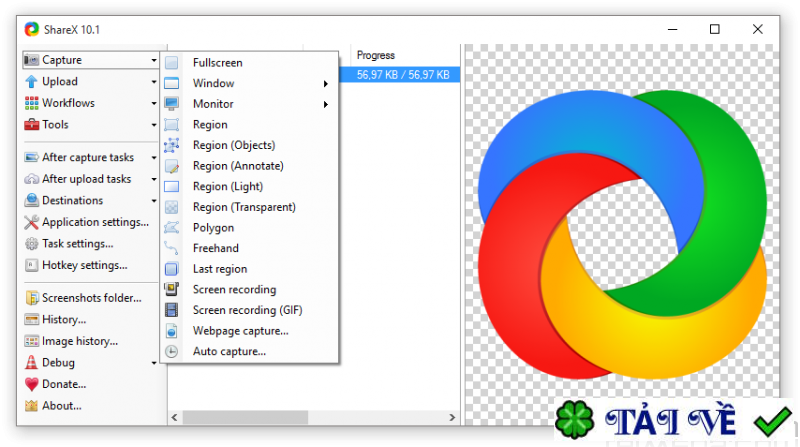Screen dimensions: 800x447
Task: Click the Monitor capture icon
Action: [171, 104]
